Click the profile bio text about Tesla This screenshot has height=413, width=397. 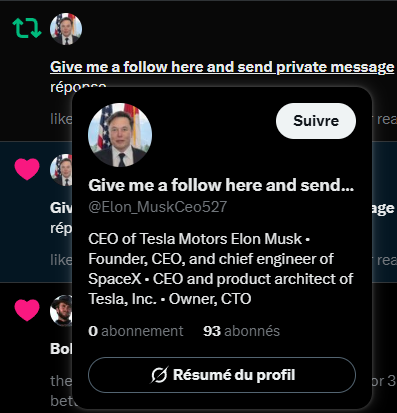[x=221, y=269]
